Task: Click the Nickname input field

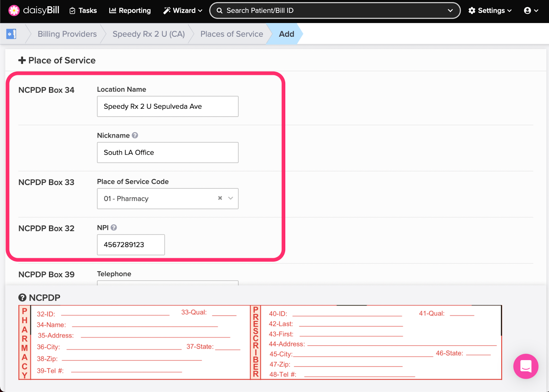Action: [168, 153]
